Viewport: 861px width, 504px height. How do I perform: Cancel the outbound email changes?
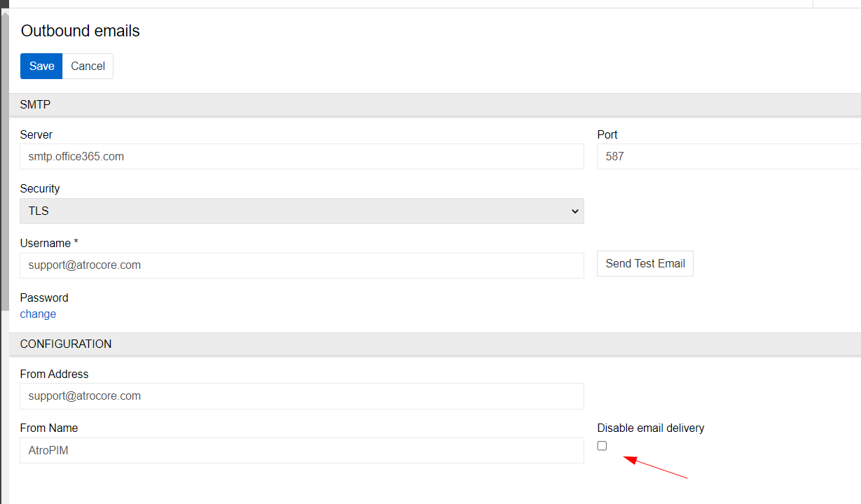[x=88, y=66]
